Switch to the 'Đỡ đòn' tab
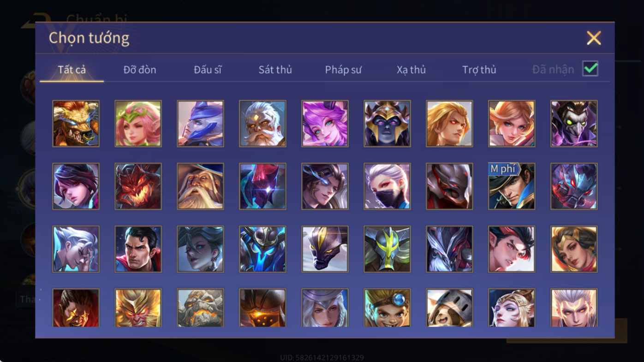Viewport: 644px width, 362px height. [140, 70]
